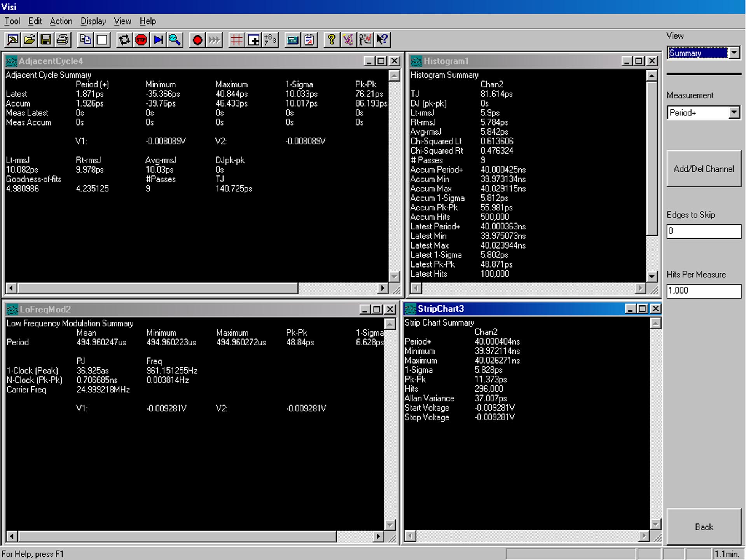Click the red grid lines icon
The height and width of the screenshot is (560, 746).
click(236, 40)
